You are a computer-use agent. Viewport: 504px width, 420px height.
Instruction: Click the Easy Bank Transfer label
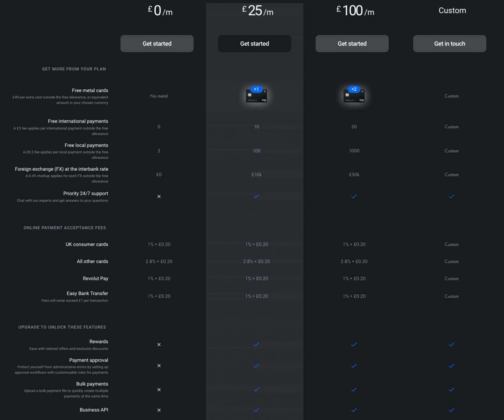tap(87, 293)
